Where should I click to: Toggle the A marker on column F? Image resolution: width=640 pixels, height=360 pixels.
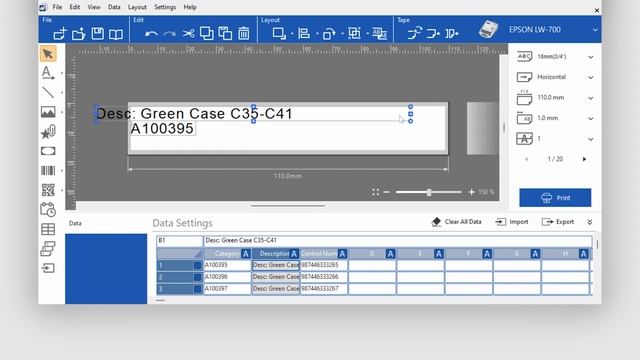pos(487,254)
